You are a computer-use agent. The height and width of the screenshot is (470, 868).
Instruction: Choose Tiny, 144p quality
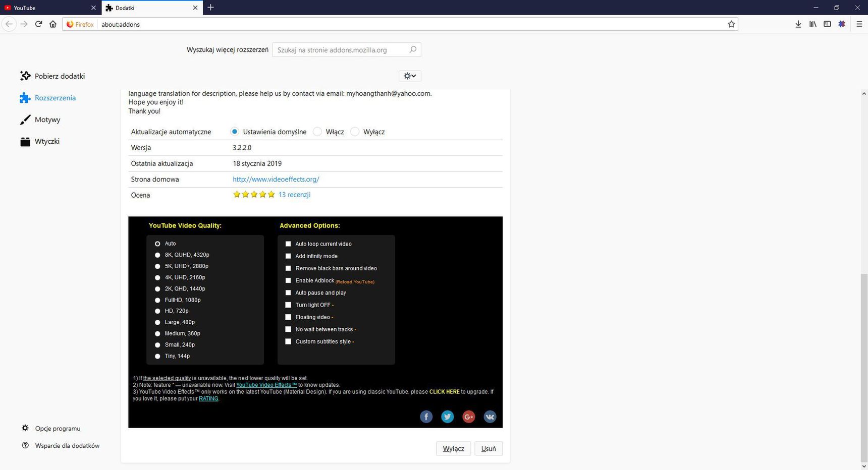coord(157,356)
